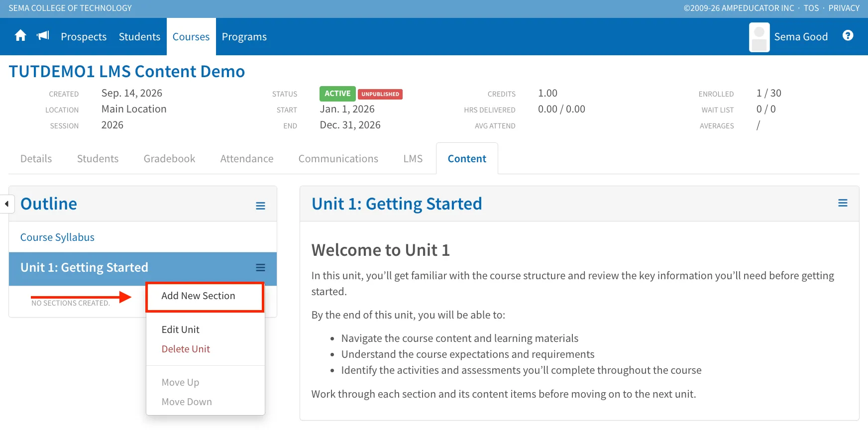Open the TOS link in header

pyautogui.click(x=811, y=8)
